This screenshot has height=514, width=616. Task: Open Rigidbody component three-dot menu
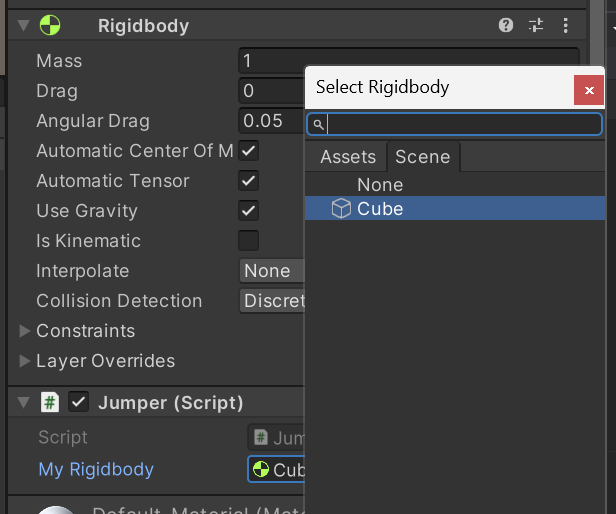(565, 25)
